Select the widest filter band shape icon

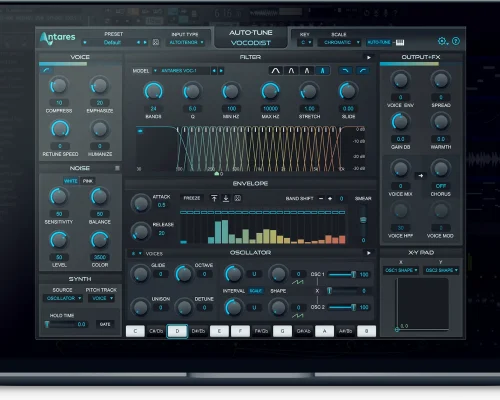click(x=276, y=71)
